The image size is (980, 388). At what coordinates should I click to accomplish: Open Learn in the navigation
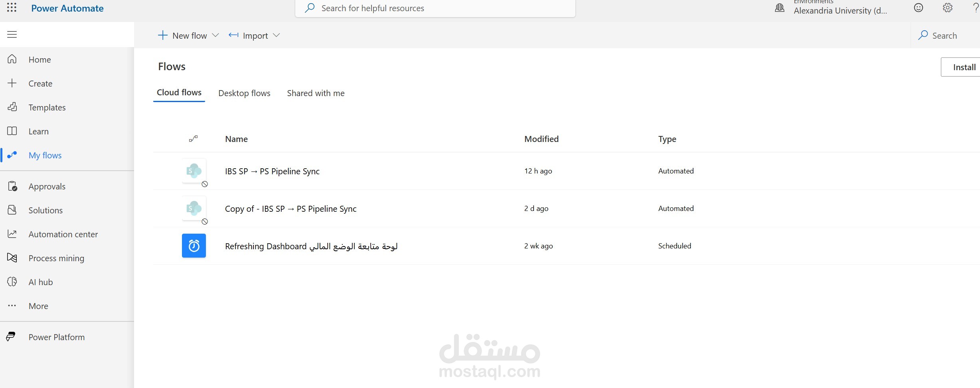click(x=39, y=132)
